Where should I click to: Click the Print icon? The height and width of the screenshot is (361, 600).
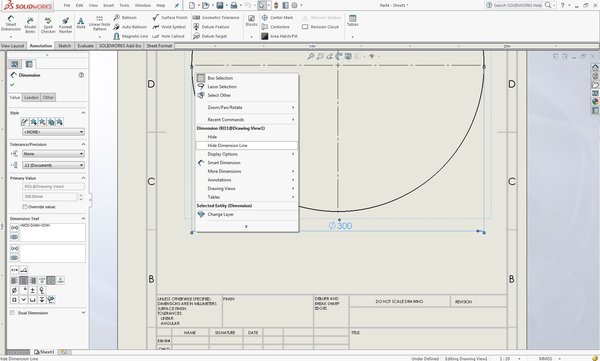coord(233,5)
